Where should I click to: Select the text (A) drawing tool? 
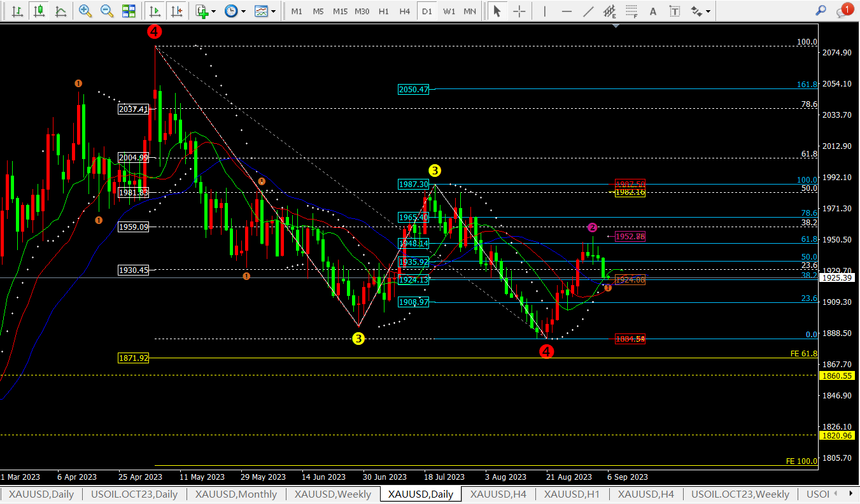pyautogui.click(x=652, y=11)
